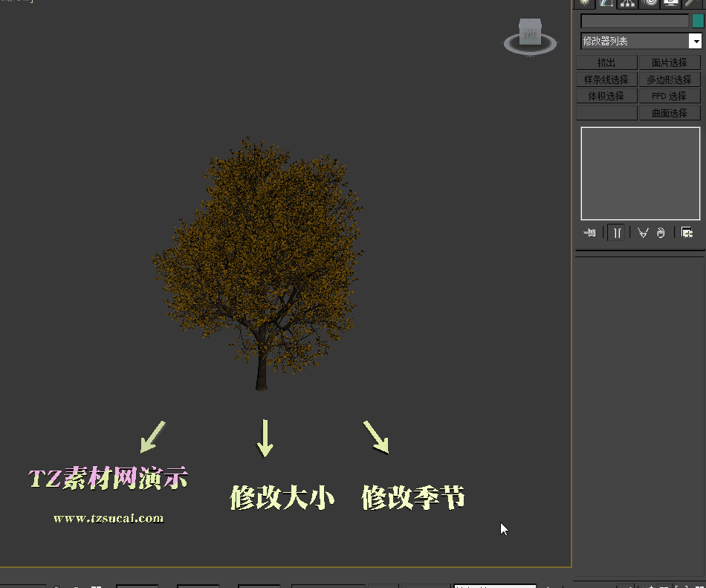The width and height of the screenshot is (706, 588).
Task: Remove modifier from stack trash icon
Action: pos(661,233)
